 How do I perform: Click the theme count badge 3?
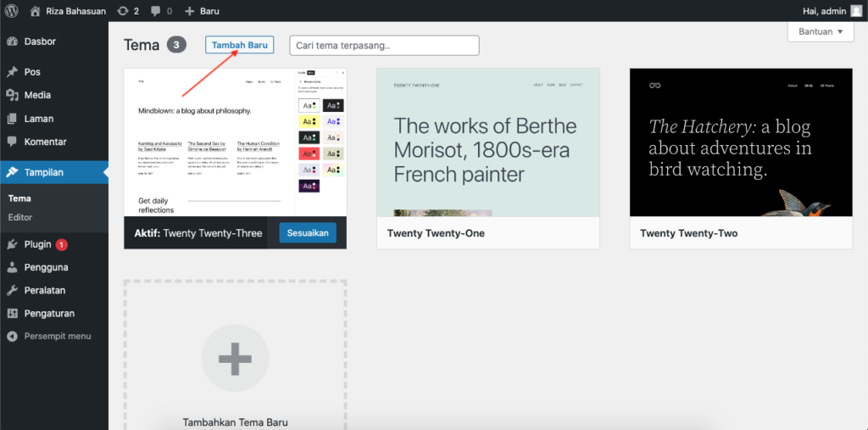[176, 45]
